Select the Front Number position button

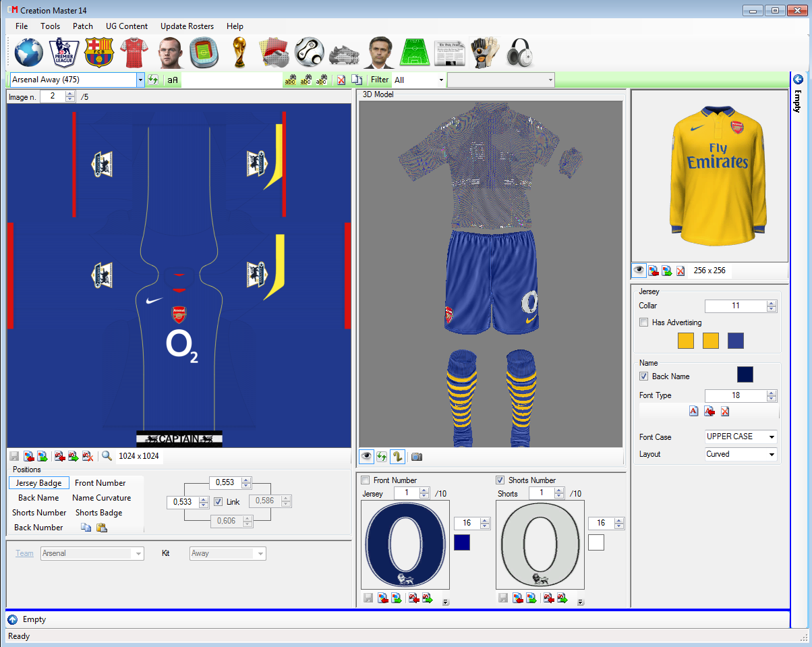coord(100,483)
